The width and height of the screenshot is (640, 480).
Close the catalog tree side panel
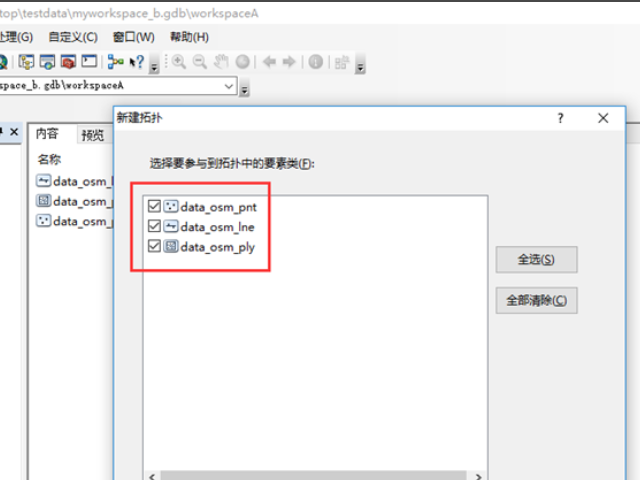coord(14,132)
